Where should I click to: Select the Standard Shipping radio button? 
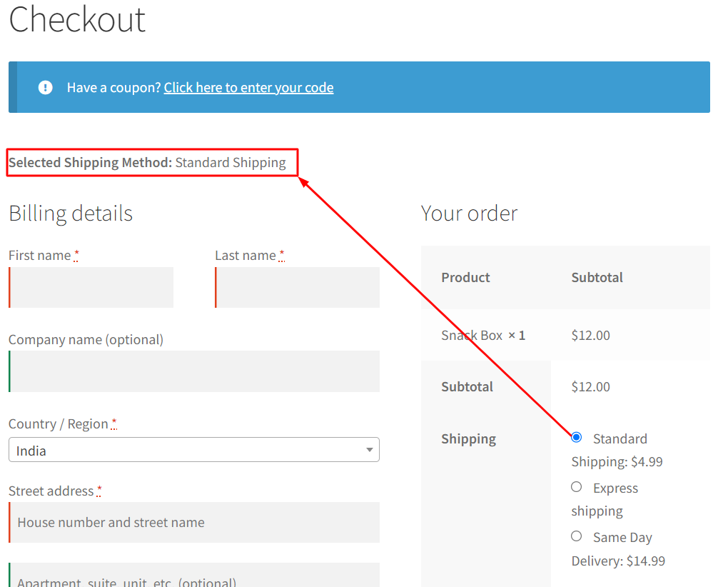pos(576,438)
